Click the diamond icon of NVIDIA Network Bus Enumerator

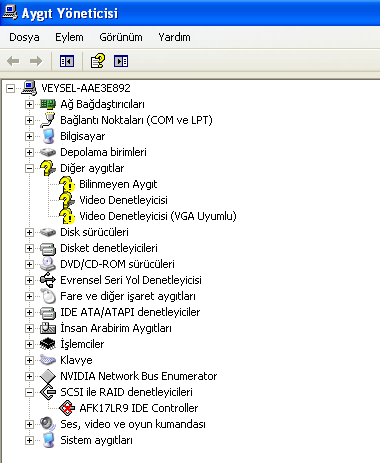click(48, 376)
